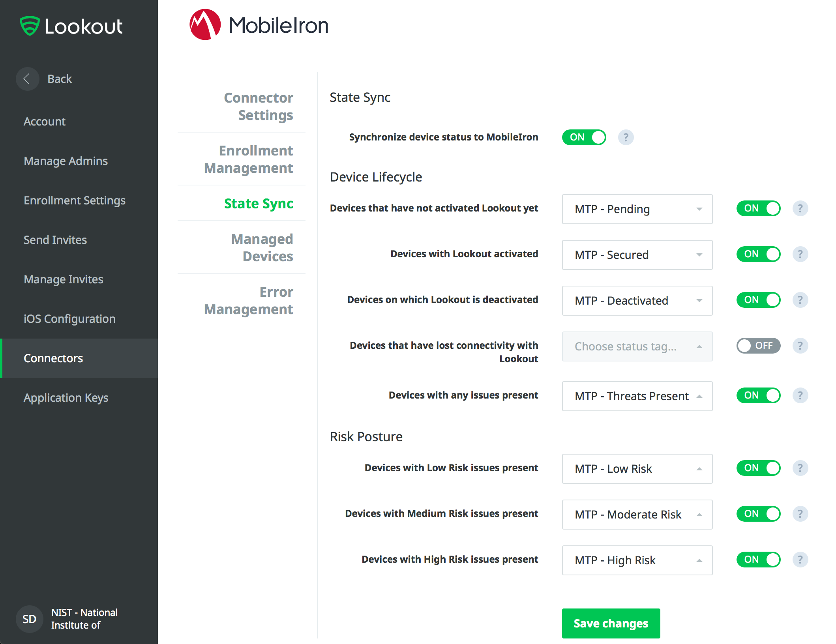Viewport: 836px width, 644px height.
Task: Open help for High Risk devices setting
Action: point(800,559)
